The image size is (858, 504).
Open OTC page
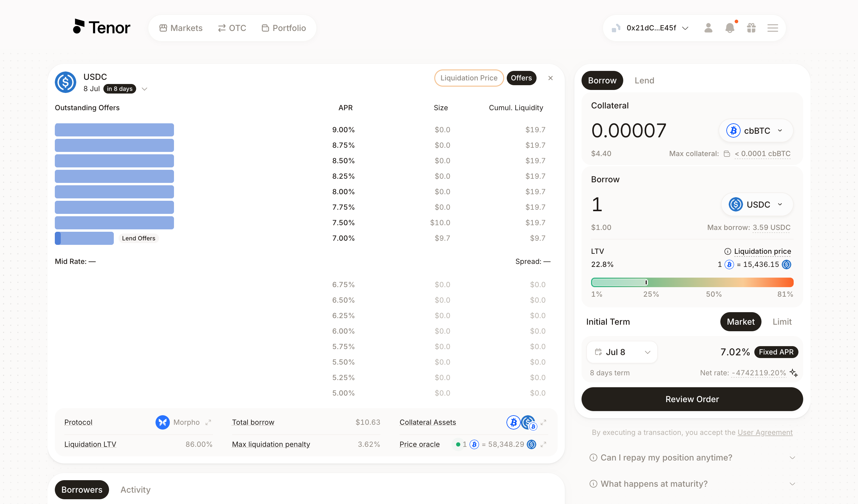pyautogui.click(x=232, y=28)
